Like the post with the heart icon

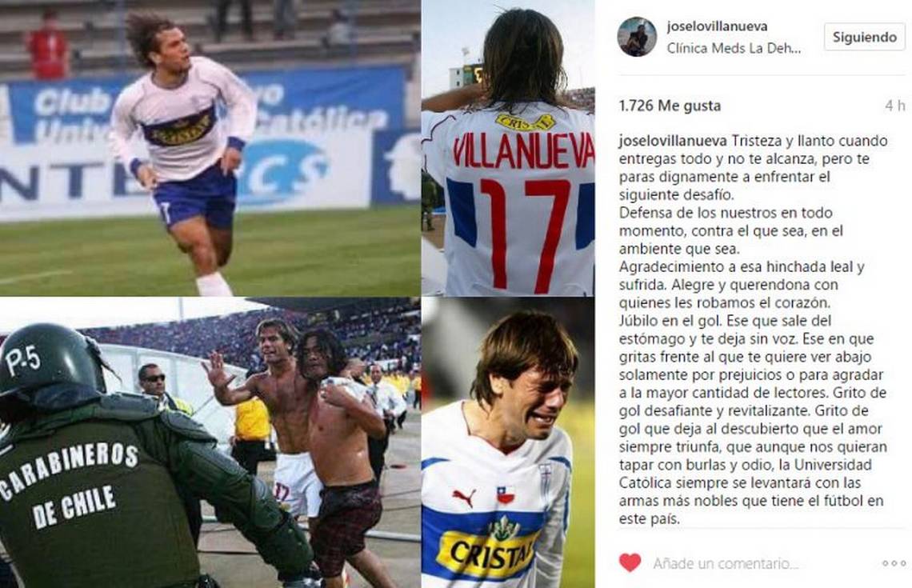630,562
